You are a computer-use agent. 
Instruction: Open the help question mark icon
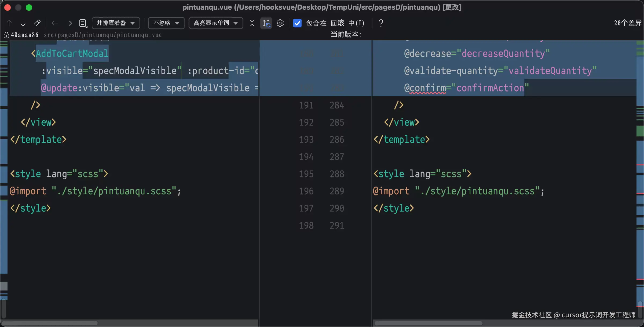click(x=381, y=23)
